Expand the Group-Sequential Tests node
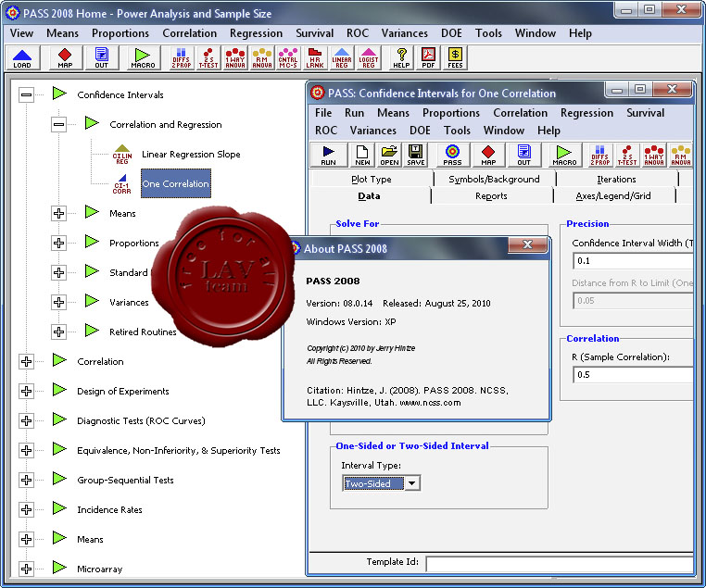The image size is (706, 588). pyautogui.click(x=27, y=480)
